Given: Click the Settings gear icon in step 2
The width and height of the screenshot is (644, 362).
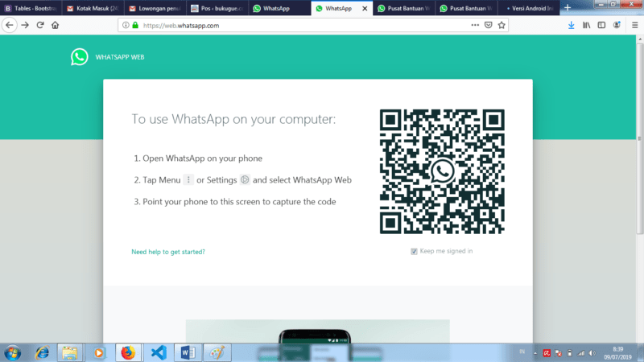Looking at the screenshot, I should point(245,179).
